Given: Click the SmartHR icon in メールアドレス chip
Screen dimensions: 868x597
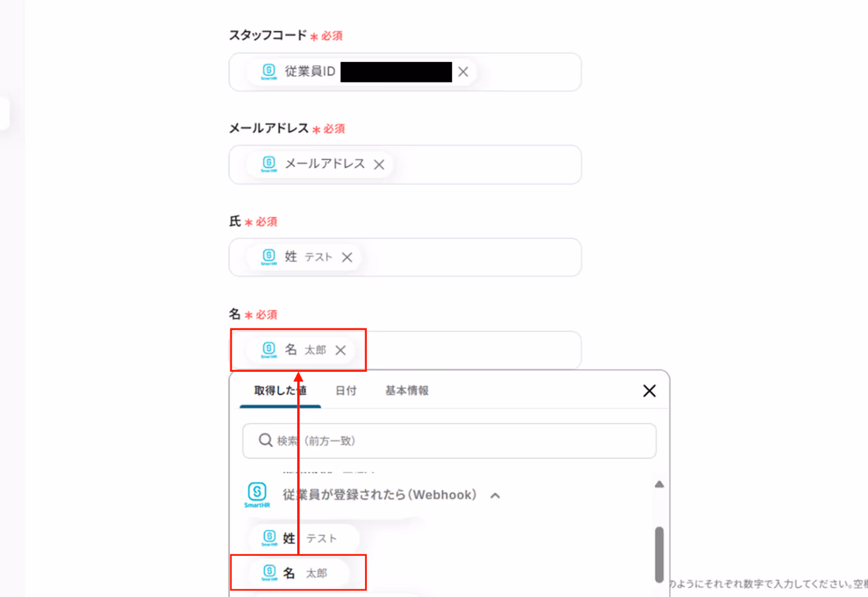Looking at the screenshot, I should pyautogui.click(x=269, y=164).
